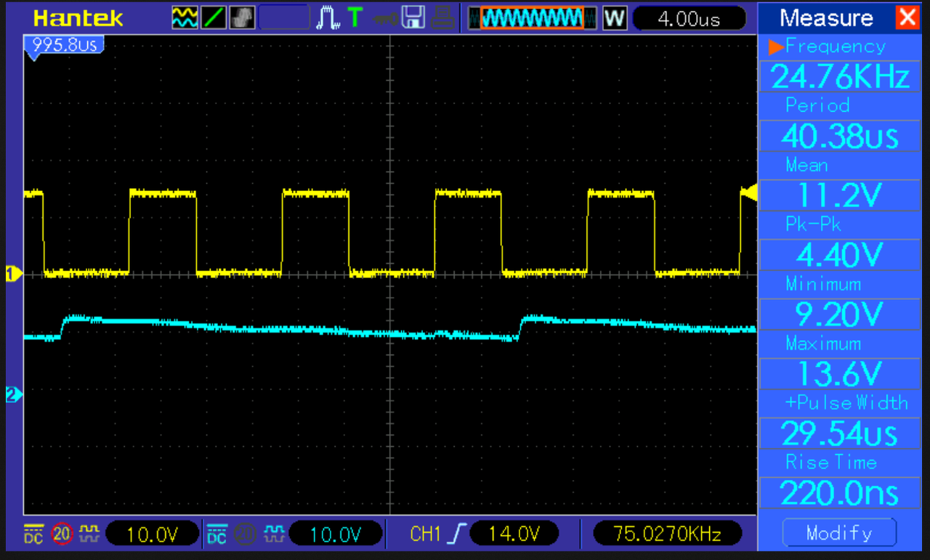Click the cyan CH2 square wave icon
Screen dimensions: 930x560
coord(272,534)
